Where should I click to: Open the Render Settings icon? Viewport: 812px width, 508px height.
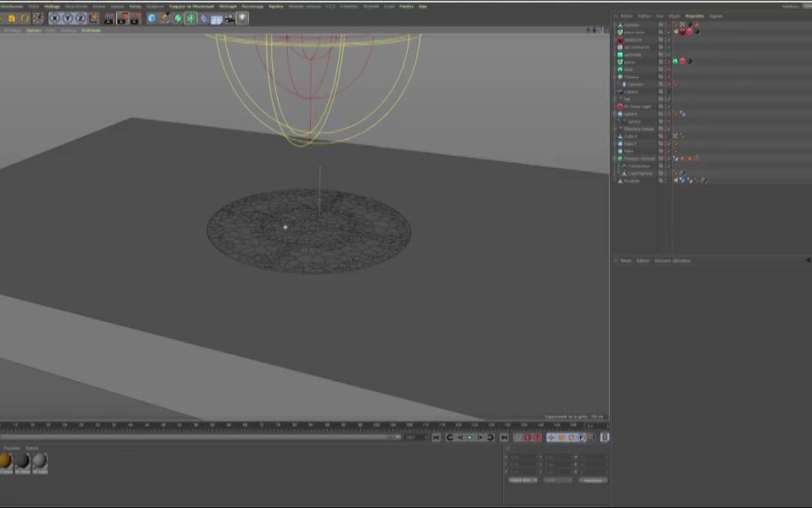click(x=135, y=18)
